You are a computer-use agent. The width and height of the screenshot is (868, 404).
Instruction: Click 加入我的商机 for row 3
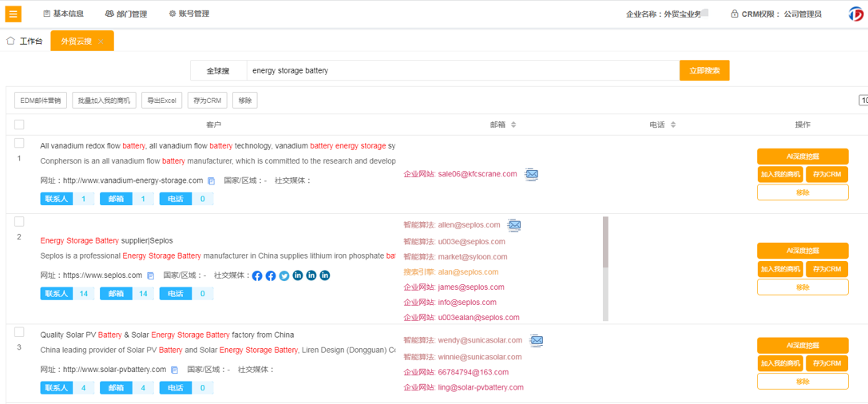point(780,363)
